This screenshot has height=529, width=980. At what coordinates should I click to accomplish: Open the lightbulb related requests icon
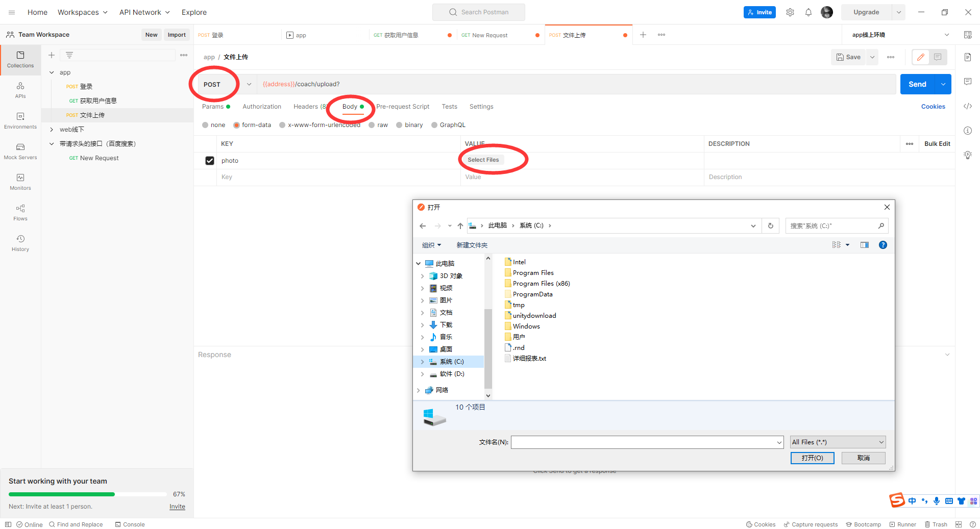pyautogui.click(x=968, y=155)
